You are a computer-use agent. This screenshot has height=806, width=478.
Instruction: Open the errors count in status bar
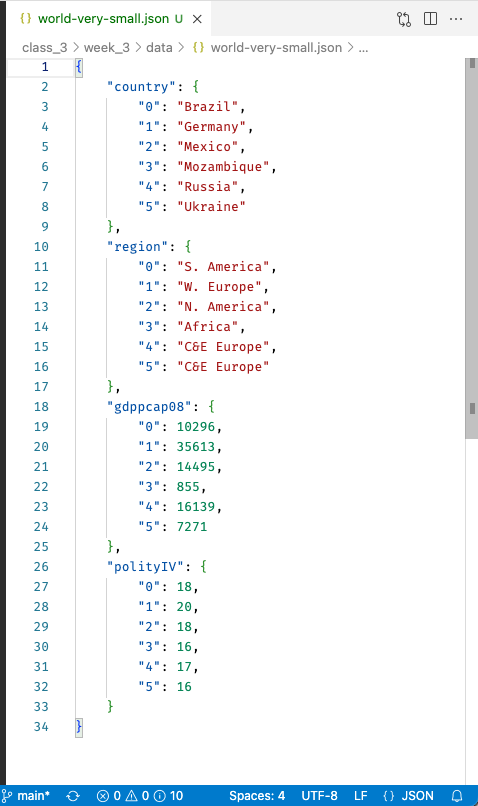pyautogui.click(x=109, y=796)
